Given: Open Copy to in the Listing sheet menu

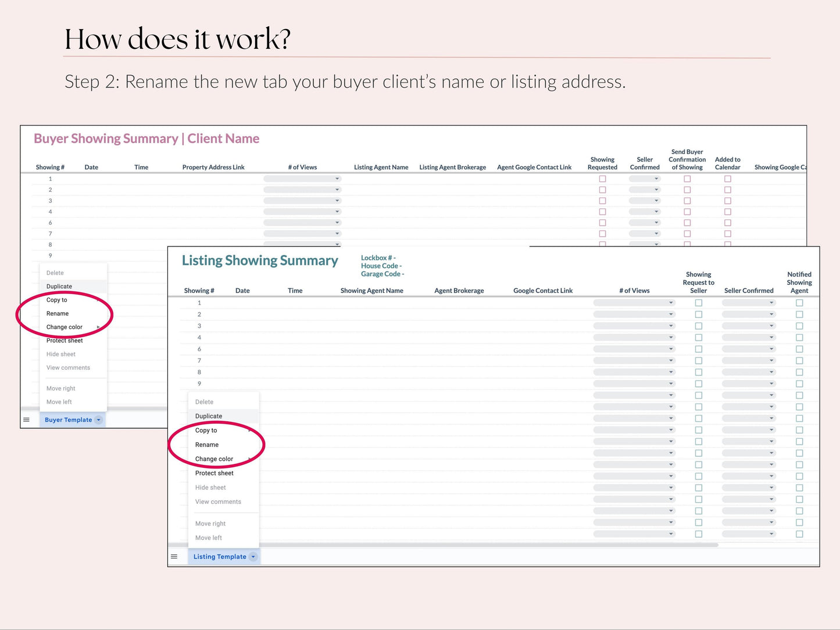Looking at the screenshot, I should (206, 431).
